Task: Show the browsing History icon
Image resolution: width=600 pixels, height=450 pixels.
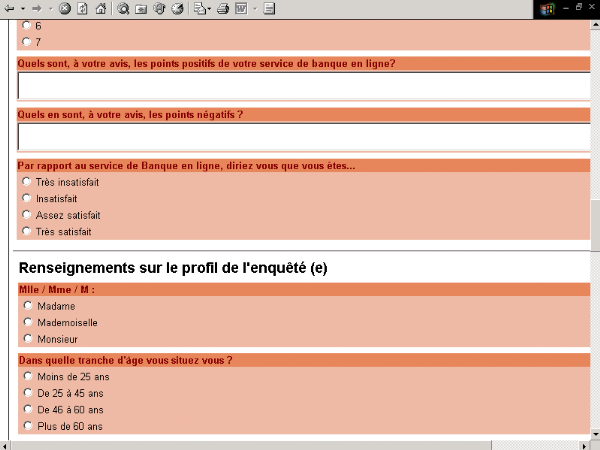Action: (x=177, y=8)
